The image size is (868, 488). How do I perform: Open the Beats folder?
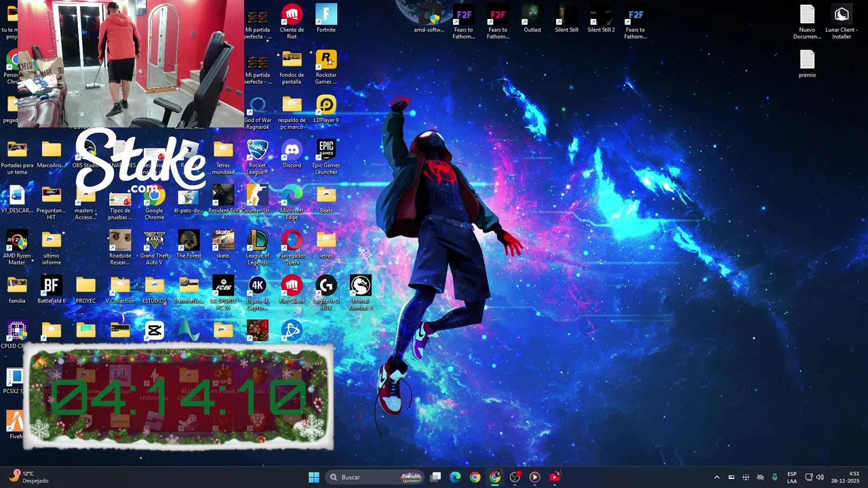click(x=326, y=199)
